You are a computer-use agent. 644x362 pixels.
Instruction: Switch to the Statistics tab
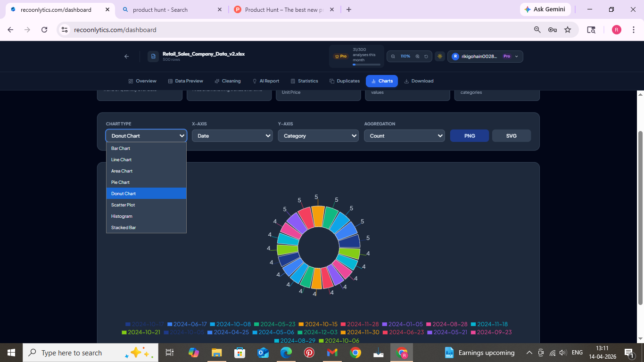[x=304, y=81]
